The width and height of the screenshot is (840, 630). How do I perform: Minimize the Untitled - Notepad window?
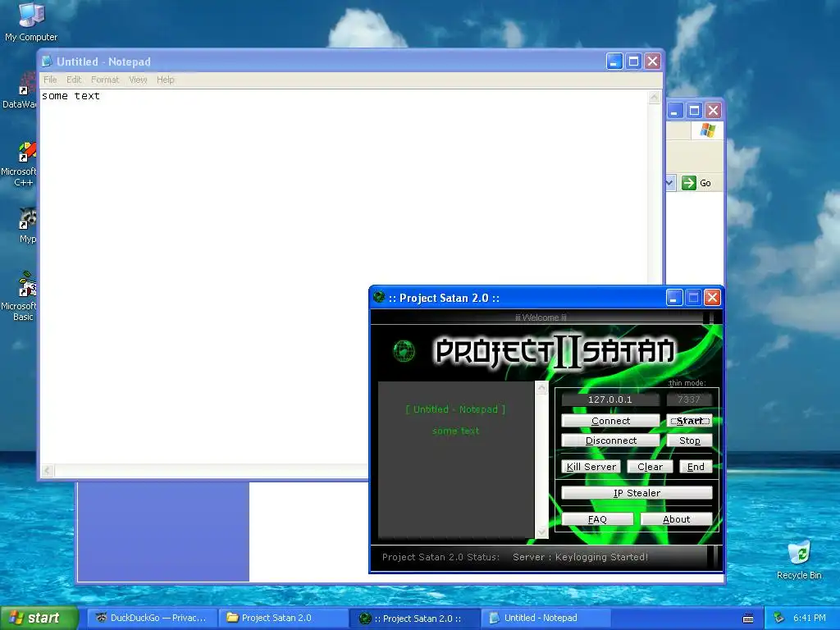click(614, 61)
